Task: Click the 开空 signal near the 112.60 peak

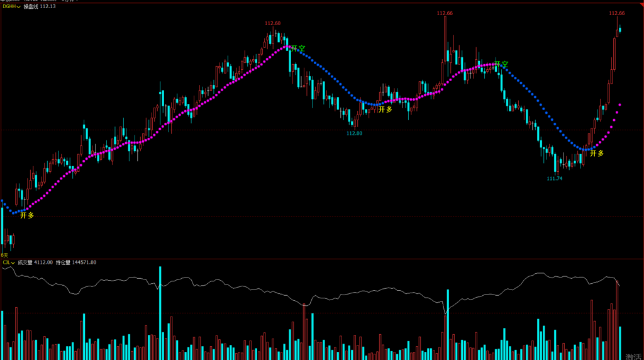Action: click(298, 48)
